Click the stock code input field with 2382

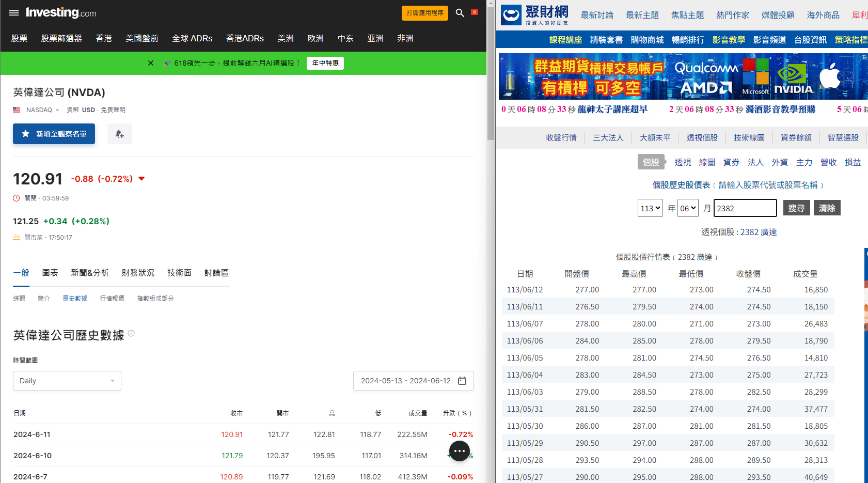(745, 208)
